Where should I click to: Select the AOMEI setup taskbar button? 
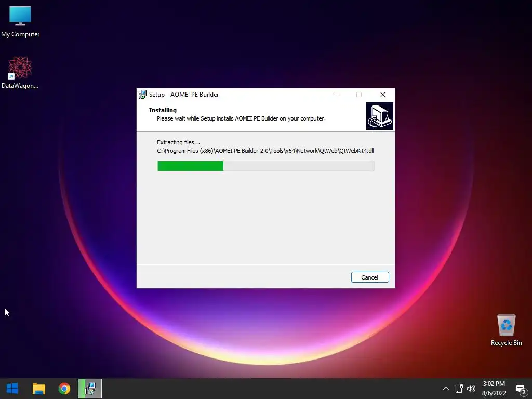point(90,389)
